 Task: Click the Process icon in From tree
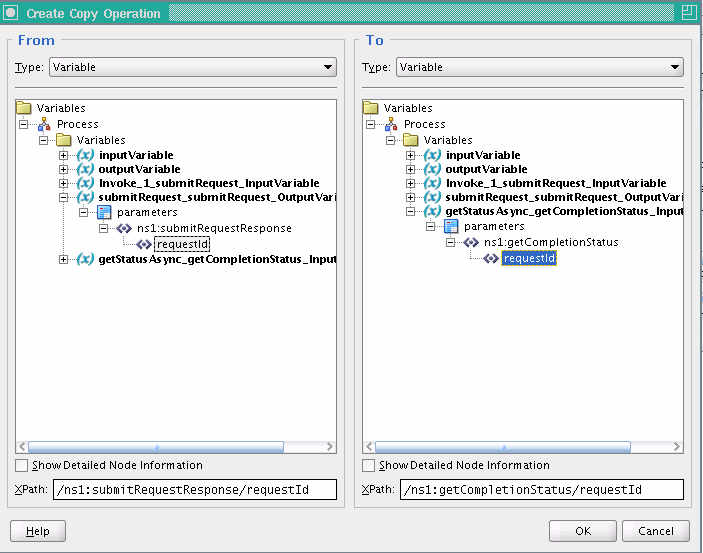44,124
